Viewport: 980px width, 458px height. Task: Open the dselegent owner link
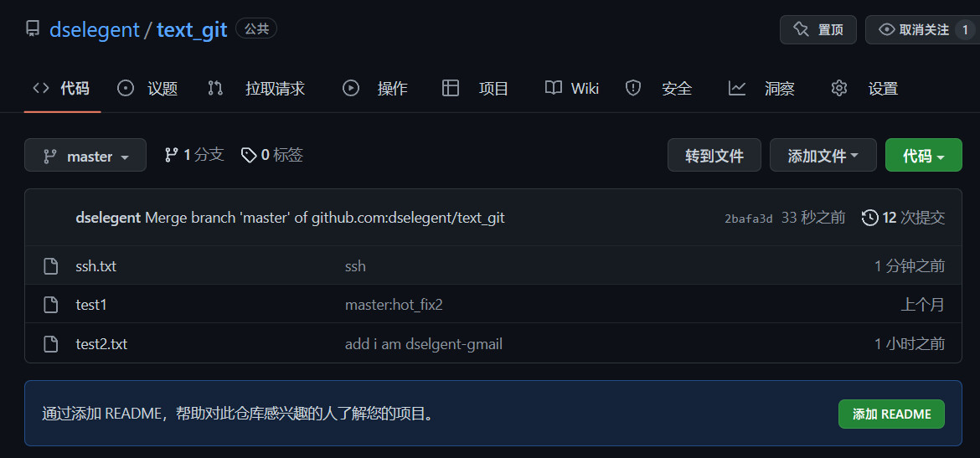[x=95, y=29]
